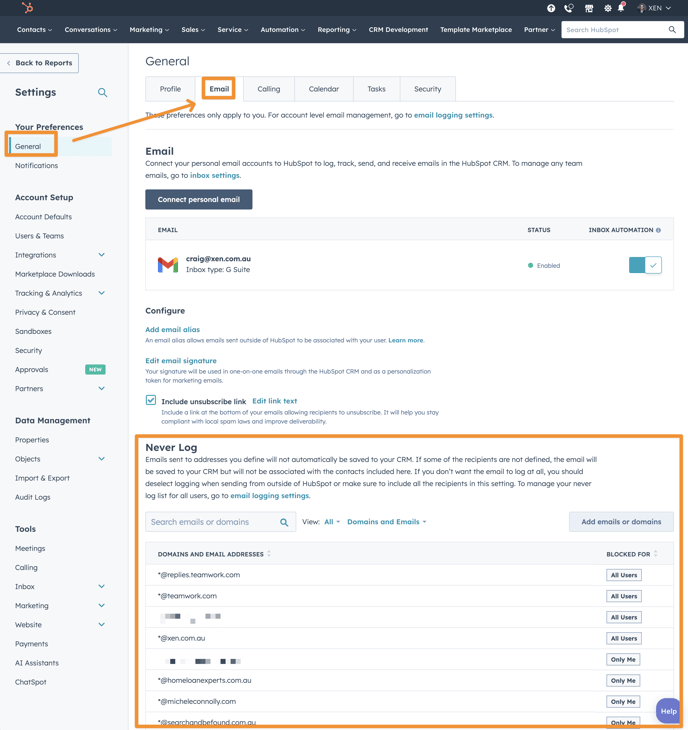Open the View All filter dropdown
Screen dimensions: 688x730
click(x=332, y=522)
